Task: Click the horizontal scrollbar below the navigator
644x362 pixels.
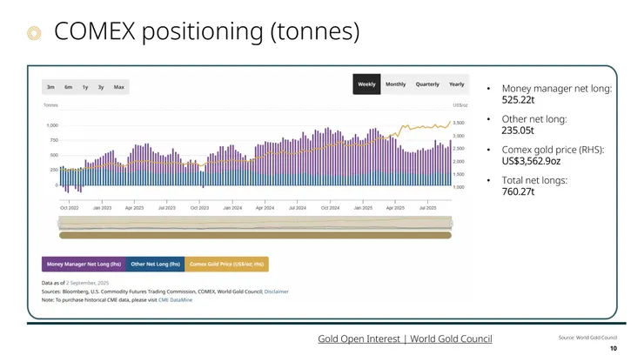Action: [x=255, y=235]
